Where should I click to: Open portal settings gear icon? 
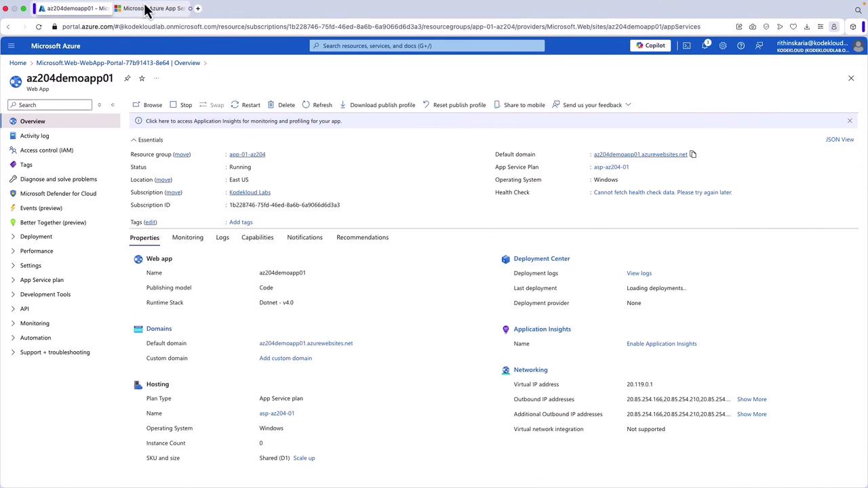723,45
